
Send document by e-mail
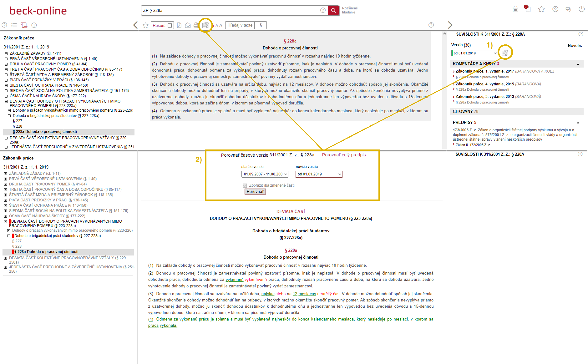pos(188,25)
